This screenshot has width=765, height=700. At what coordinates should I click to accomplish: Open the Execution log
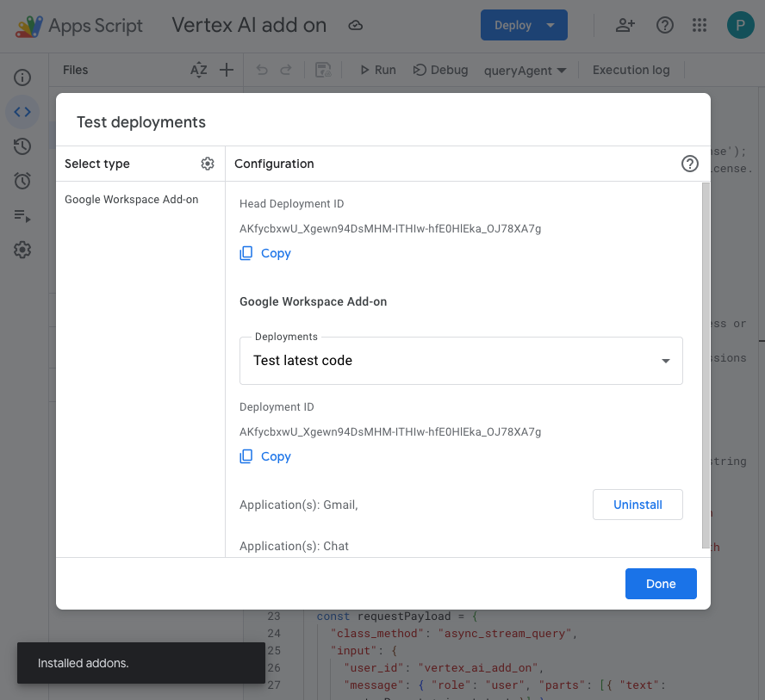point(631,70)
